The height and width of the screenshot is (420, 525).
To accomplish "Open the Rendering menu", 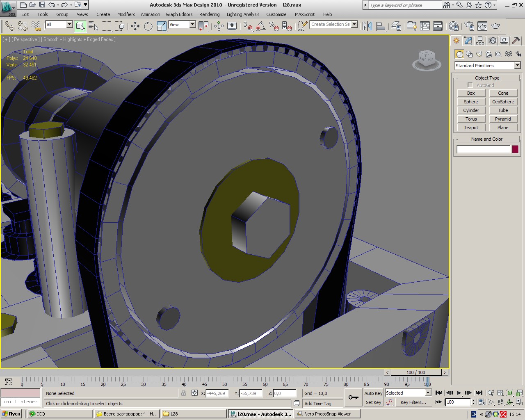I will pyautogui.click(x=209, y=14).
